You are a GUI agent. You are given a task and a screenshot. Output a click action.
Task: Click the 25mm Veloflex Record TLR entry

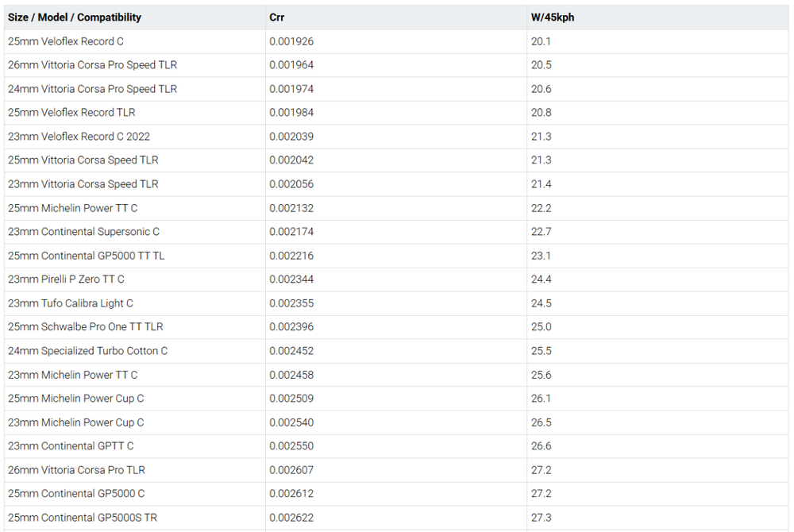[71, 113]
